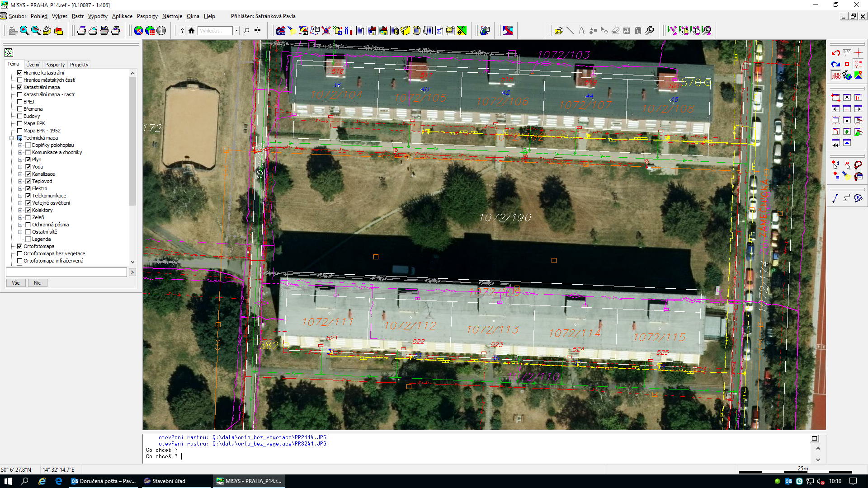Click the Vše button
The height and width of the screenshot is (488, 868).
click(x=16, y=283)
